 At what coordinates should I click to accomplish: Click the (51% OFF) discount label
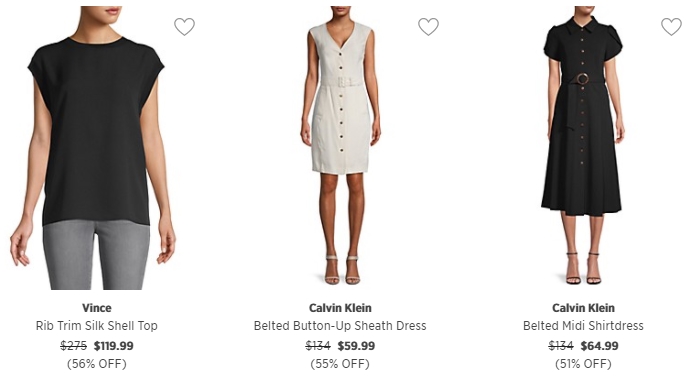583,364
